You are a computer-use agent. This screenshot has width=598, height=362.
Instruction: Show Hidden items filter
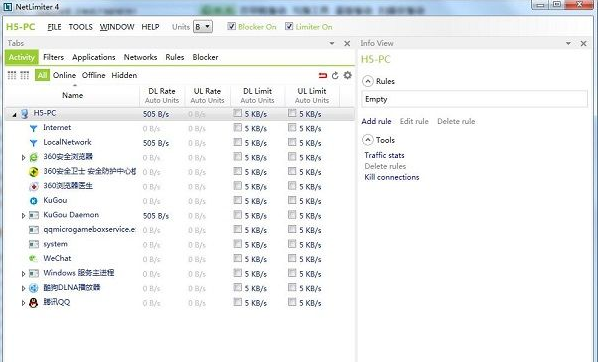point(124,75)
